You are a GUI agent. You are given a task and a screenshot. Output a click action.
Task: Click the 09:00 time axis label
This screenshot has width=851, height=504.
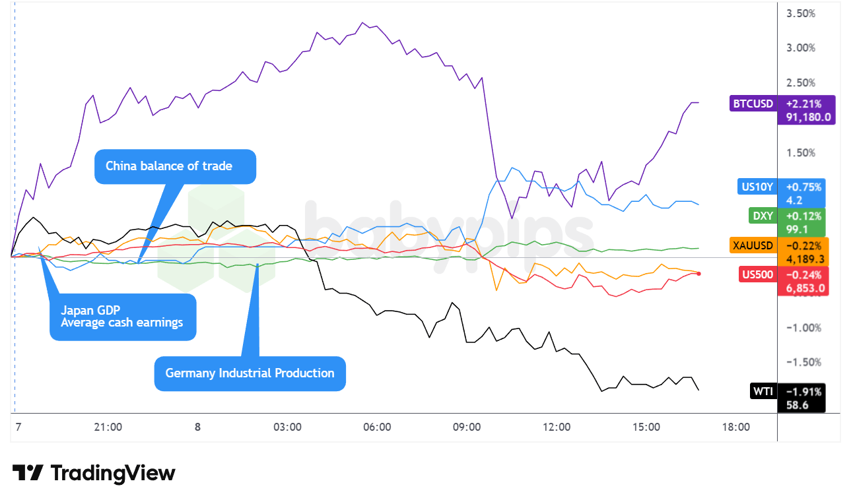pos(467,427)
